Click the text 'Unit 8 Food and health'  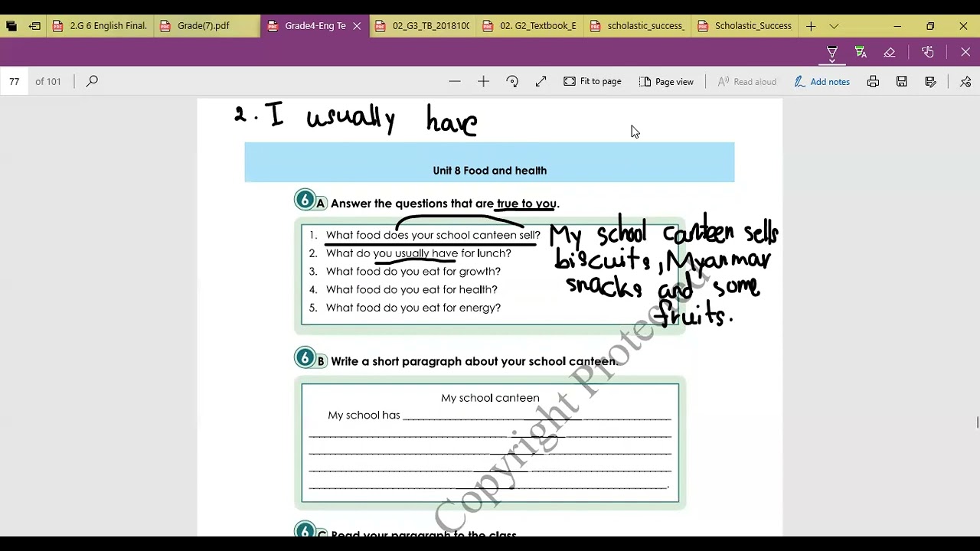tap(490, 171)
